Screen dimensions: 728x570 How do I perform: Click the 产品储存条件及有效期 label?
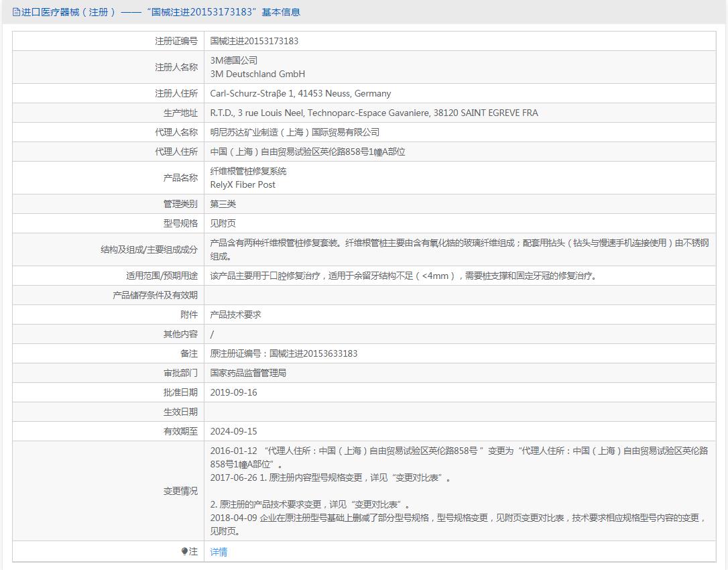155,295
